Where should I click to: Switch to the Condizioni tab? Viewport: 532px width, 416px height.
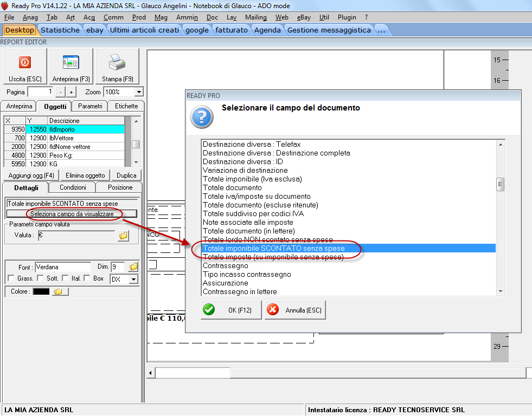point(73,187)
